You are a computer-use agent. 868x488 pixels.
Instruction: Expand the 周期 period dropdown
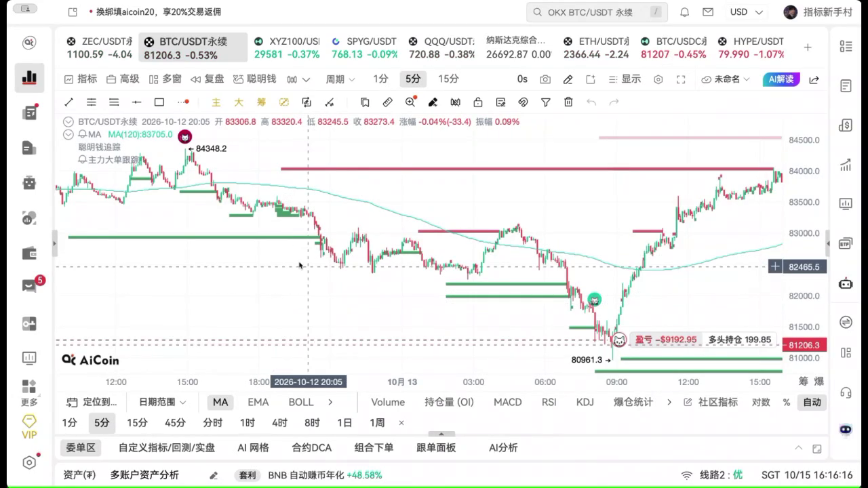coord(340,79)
